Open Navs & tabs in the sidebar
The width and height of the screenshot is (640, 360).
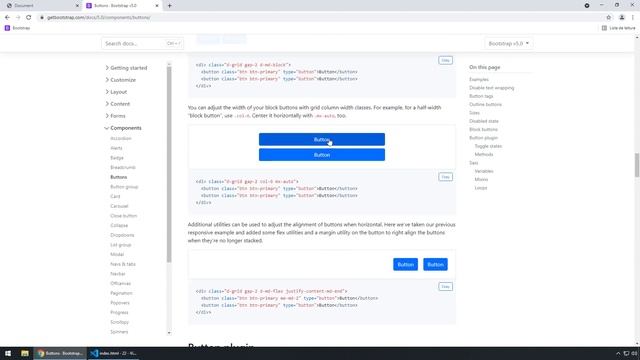[123, 264]
